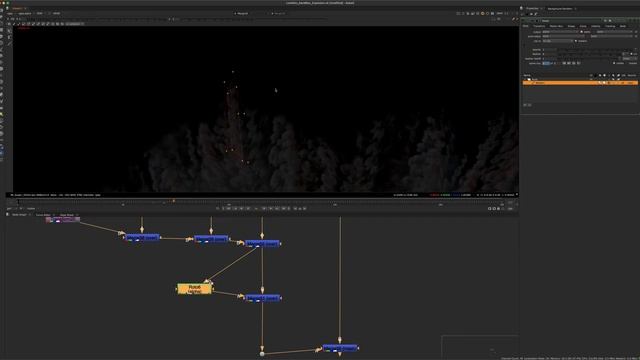This screenshot has width=640, height=360.
Task: Select the Viewer1 tab
Action: 17,8
